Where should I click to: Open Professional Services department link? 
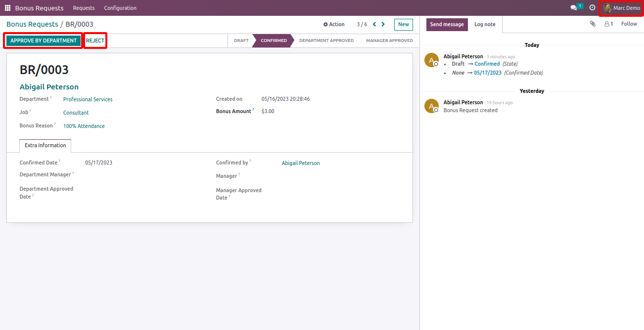tap(88, 99)
